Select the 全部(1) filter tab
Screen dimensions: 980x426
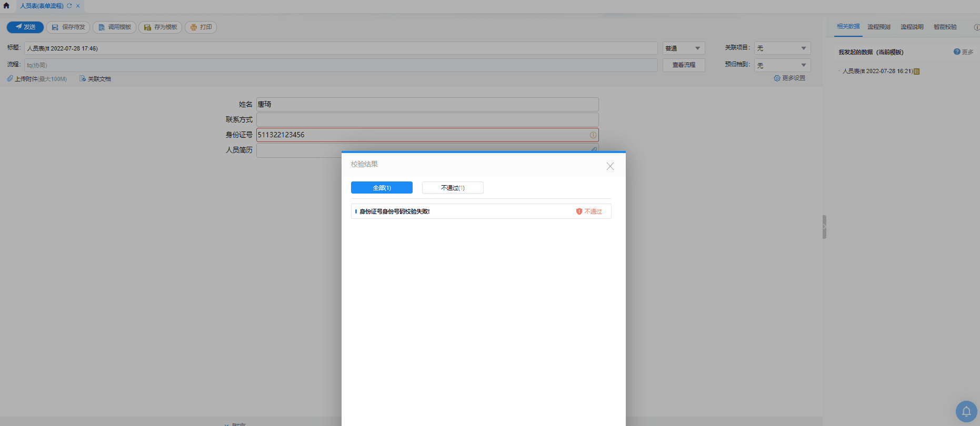pyautogui.click(x=382, y=188)
